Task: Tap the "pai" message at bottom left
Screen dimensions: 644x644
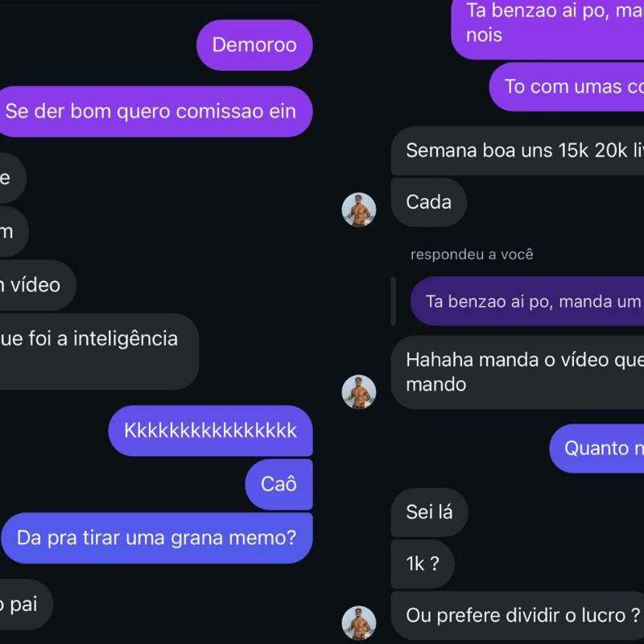Action: [27, 605]
